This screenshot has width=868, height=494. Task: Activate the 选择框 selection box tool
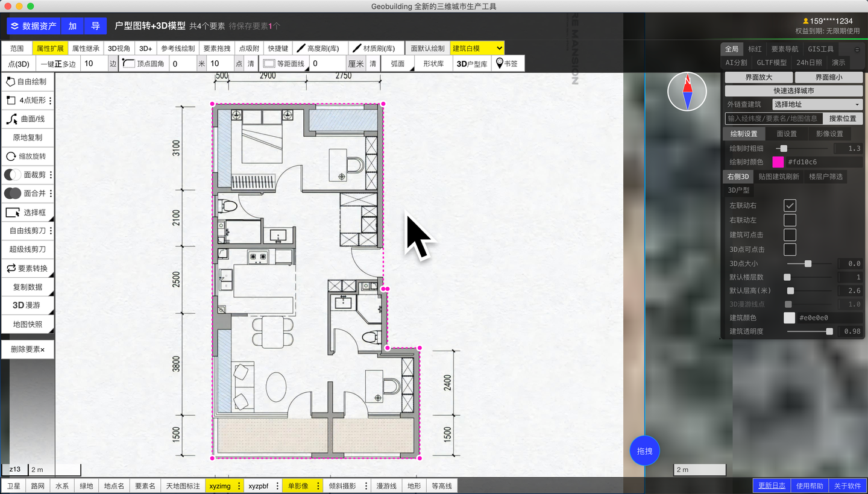[27, 212]
